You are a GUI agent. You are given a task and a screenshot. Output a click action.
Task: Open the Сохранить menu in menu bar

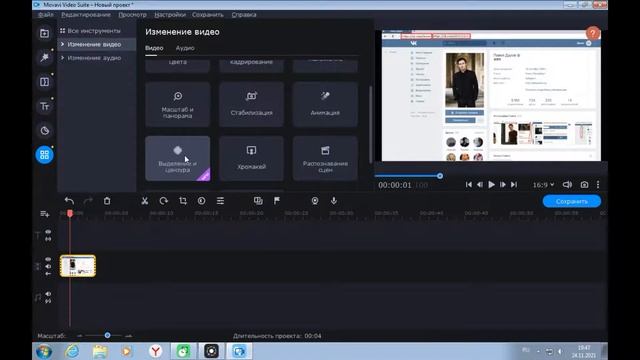click(208, 15)
